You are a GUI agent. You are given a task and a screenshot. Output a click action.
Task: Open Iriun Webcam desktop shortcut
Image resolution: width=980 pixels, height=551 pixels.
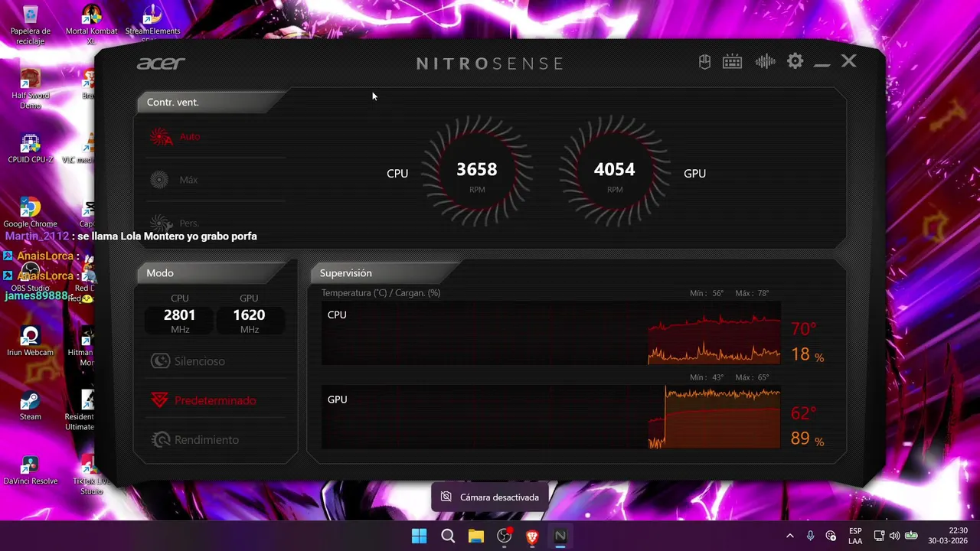coord(31,341)
